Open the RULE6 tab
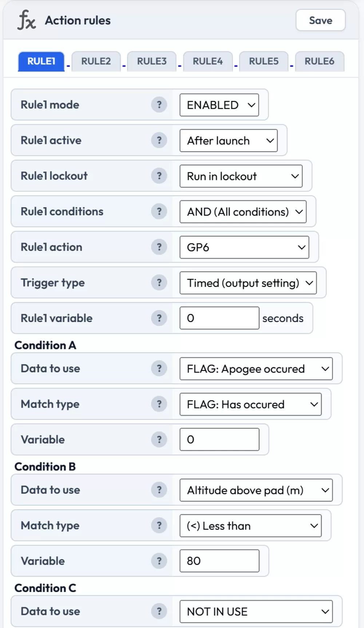Viewport: 364px width, 628px height. [319, 61]
